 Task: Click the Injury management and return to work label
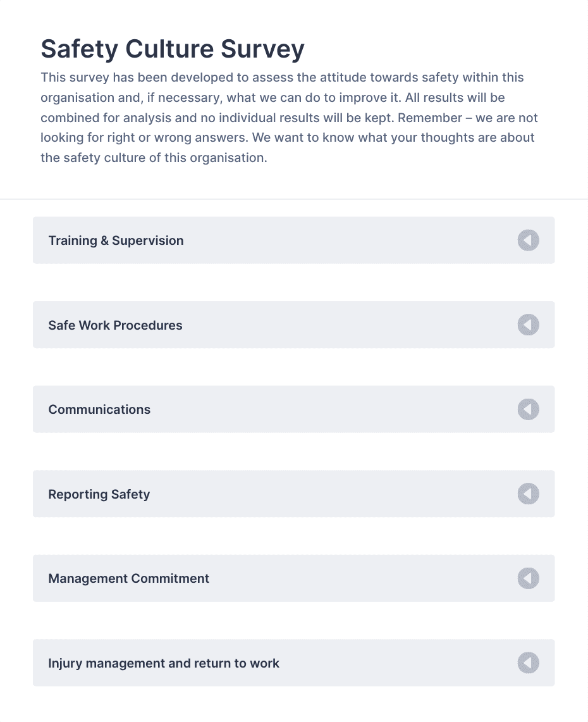pyautogui.click(x=164, y=663)
